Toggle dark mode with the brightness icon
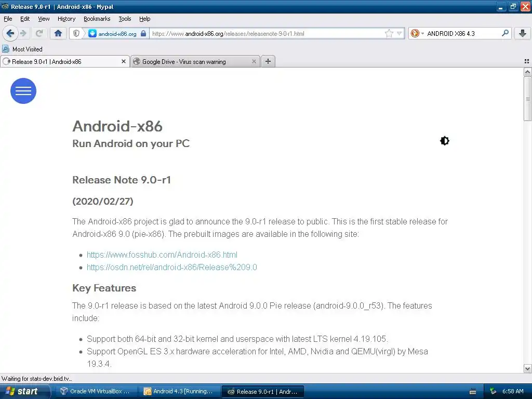 pyautogui.click(x=445, y=140)
